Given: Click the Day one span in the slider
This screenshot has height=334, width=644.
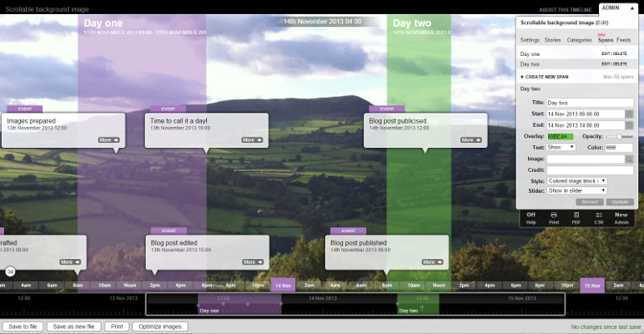Looking at the screenshot, I should click(x=239, y=304).
